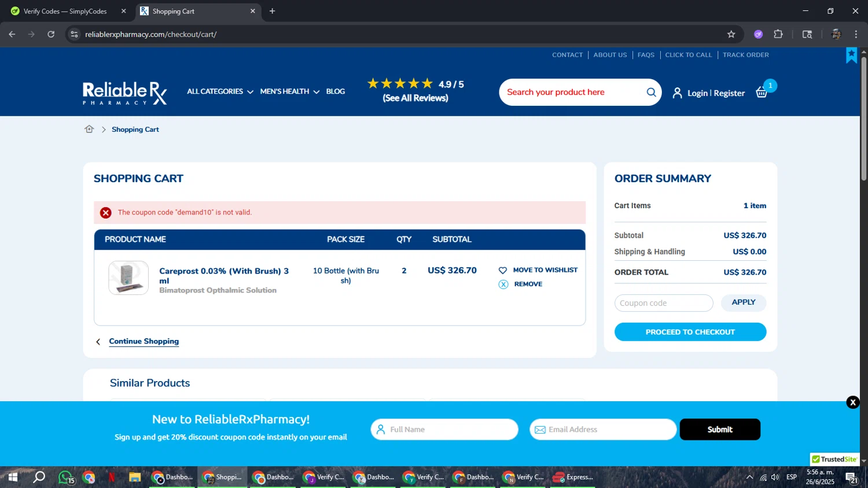Open File Explorer from the taskbar
Image resolution: width=868 pixels, height=488 pixels.
point(135,477)
